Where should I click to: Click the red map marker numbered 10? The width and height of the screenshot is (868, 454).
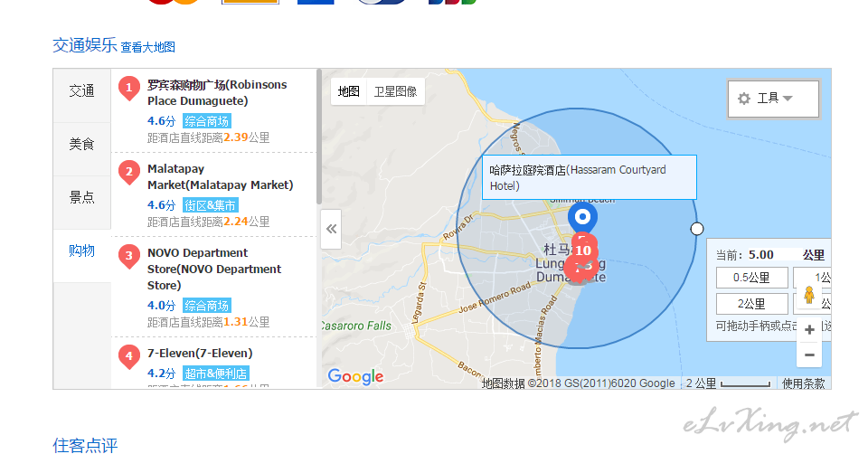pyautogui.click(x=583, y=251)
